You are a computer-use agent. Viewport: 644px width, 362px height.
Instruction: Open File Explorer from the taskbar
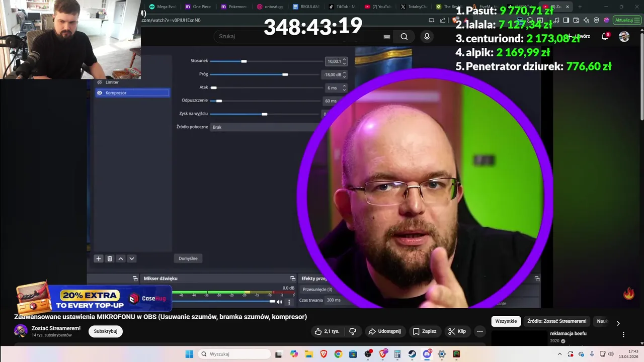(x=308, y=354)
